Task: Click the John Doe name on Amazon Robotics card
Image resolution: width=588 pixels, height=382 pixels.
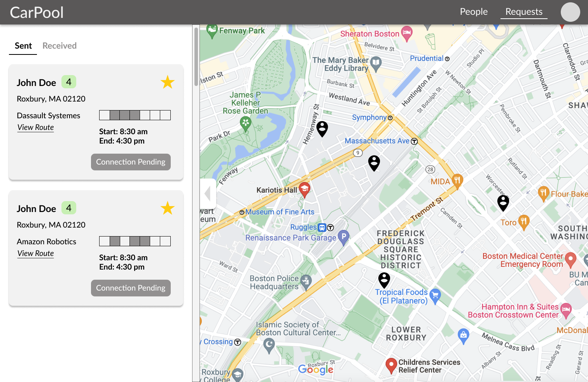Action: 36,209
